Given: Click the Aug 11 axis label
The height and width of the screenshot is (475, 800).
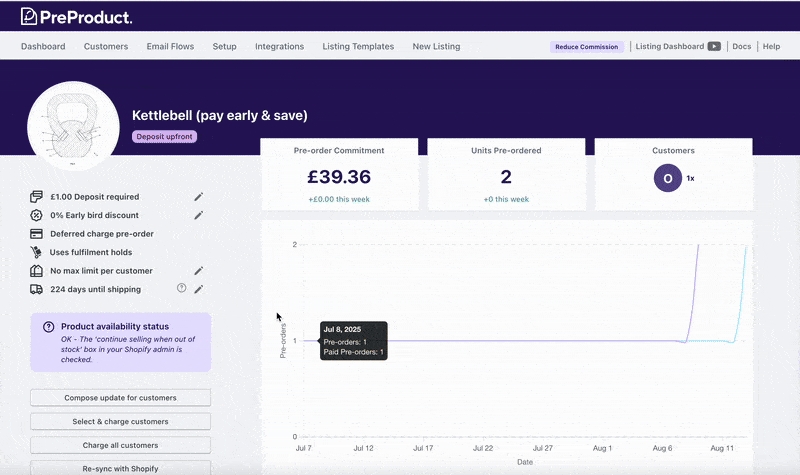Looking at the screenshot, I should tap(722, 448).
